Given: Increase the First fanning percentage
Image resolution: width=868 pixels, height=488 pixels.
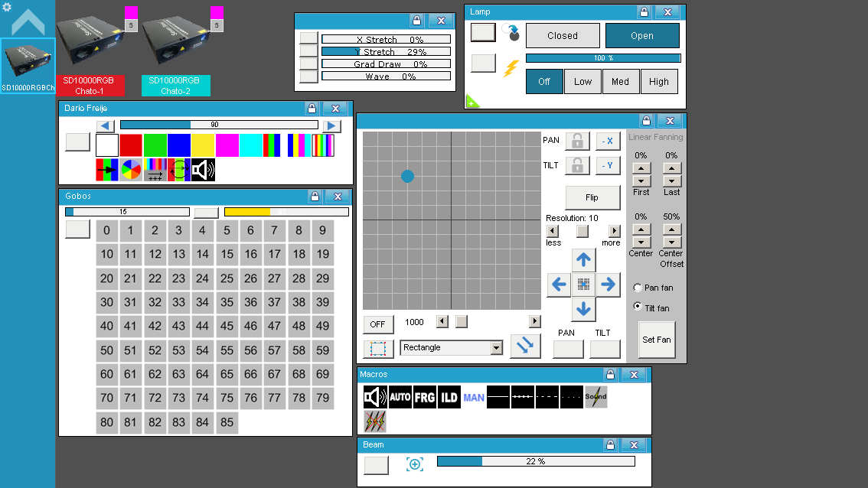Looking at the screenshot, I should (641, 168).
